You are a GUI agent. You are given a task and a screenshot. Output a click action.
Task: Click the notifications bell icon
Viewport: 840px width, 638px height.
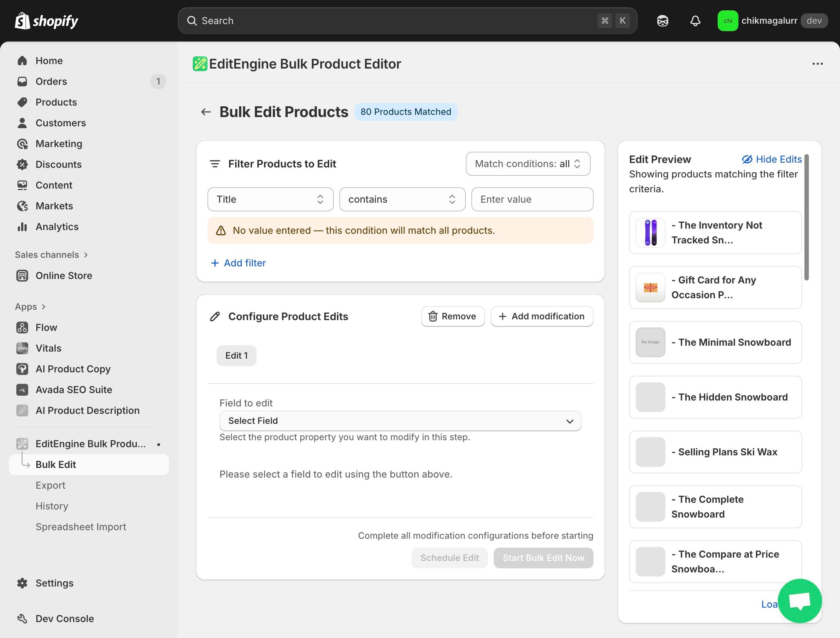coord(695,21)
